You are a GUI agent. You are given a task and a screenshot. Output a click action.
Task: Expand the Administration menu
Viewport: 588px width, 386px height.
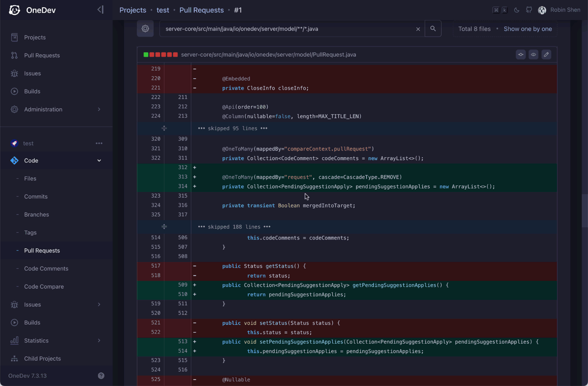[x=56, y=109]
